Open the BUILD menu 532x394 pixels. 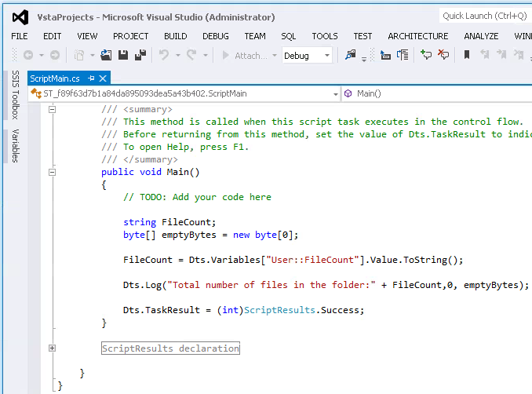point(175,36)
